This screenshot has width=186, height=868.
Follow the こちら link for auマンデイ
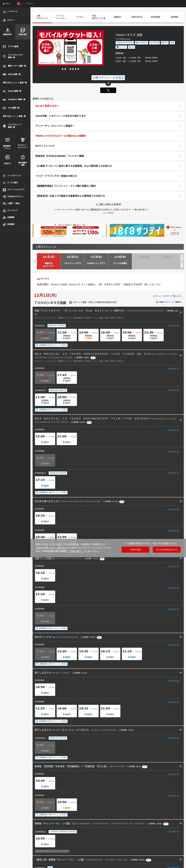[157, 284]
